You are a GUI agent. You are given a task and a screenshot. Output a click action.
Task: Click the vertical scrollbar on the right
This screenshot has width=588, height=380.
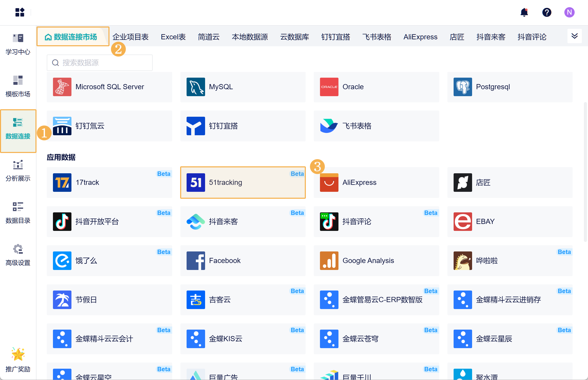(585, 172)
